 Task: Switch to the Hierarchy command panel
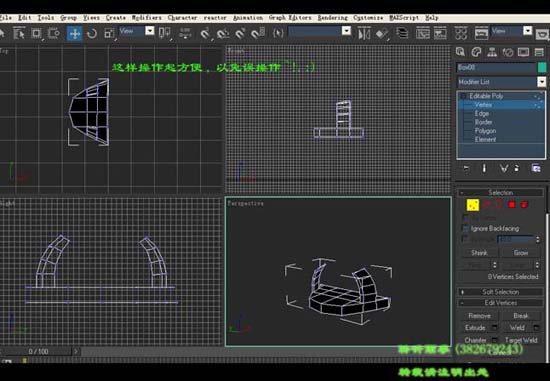tap(492, 52)
